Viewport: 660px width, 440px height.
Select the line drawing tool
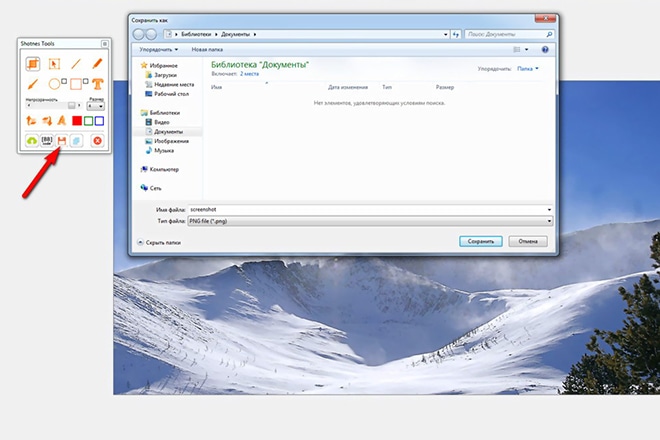pos(75,64)
